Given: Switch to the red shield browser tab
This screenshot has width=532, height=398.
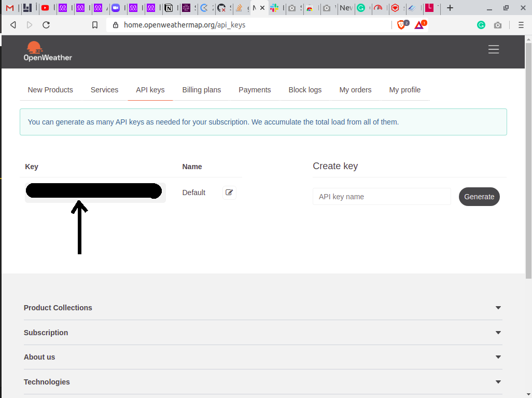Looking at the screenshot, I should tap(395, 8).
